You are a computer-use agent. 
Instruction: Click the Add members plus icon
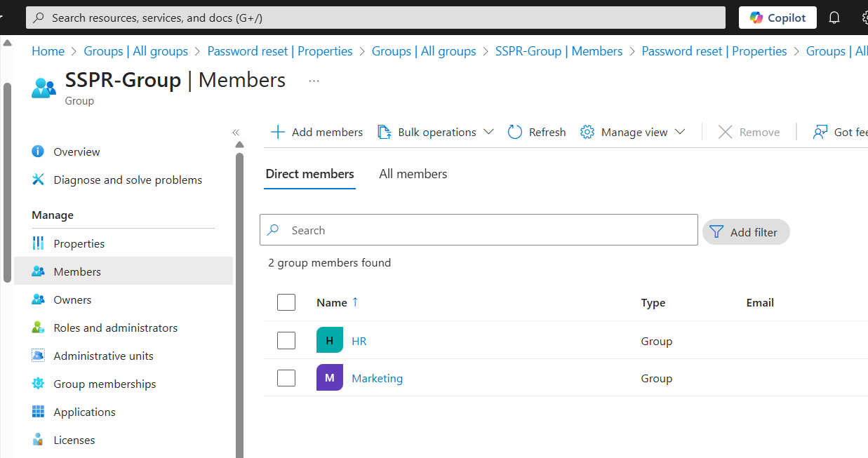click(278, 132)
